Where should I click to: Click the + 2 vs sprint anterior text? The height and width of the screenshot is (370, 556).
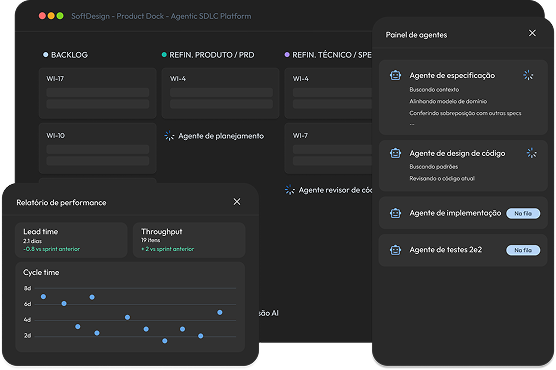click(x=167, y=249)
